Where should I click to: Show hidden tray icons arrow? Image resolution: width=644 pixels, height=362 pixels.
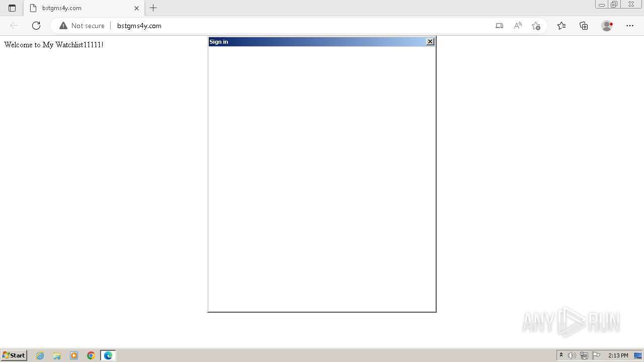[x=561, y=355]
